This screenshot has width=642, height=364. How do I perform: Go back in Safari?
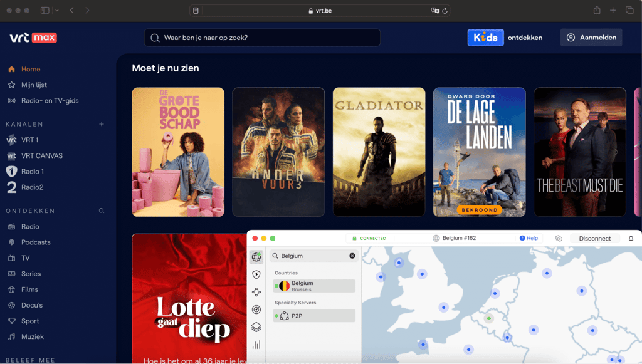point(72,10)
